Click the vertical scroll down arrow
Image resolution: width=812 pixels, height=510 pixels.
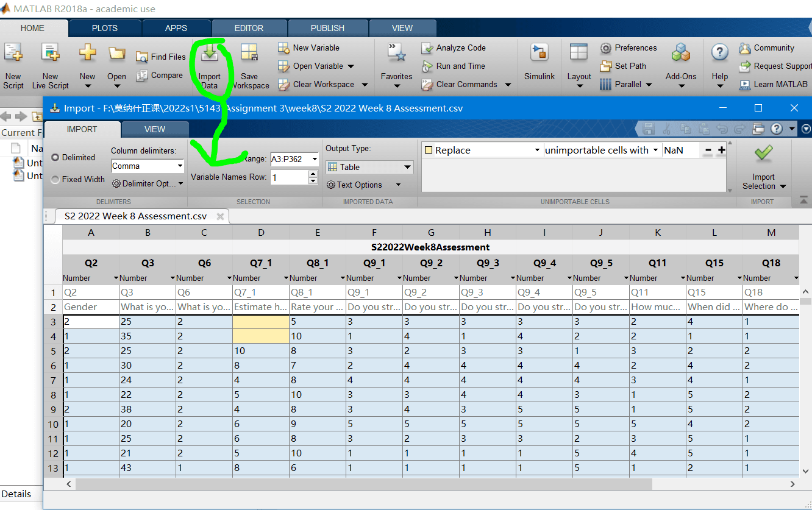click(x=805, y=470)
